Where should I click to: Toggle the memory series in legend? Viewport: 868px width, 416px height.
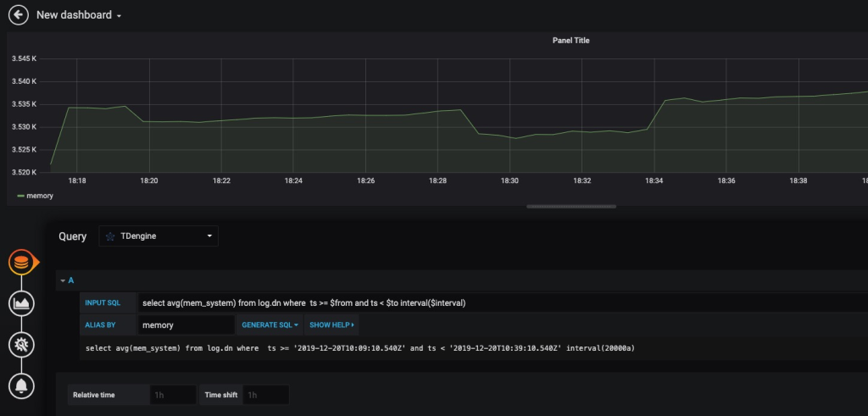tap(40, 196)
